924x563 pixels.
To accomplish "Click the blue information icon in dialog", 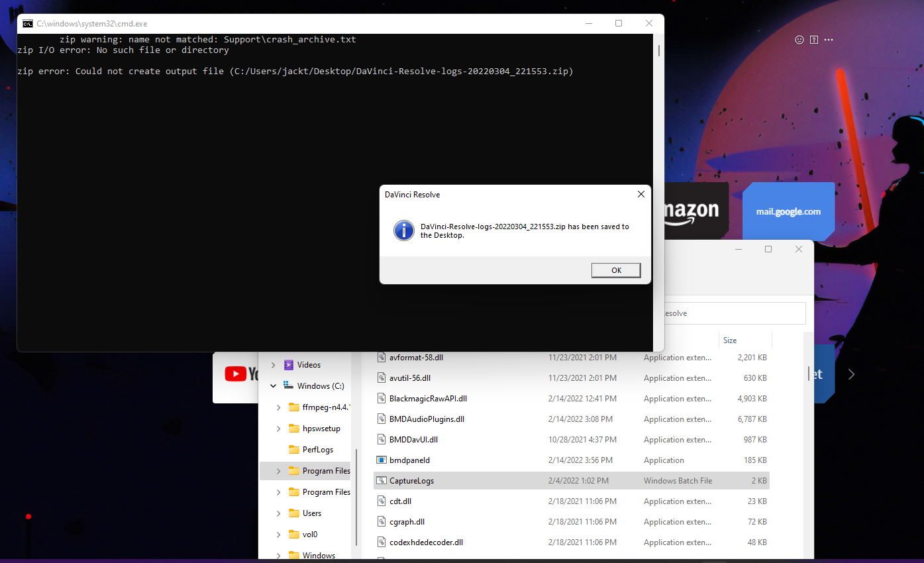I will (403, 230).
